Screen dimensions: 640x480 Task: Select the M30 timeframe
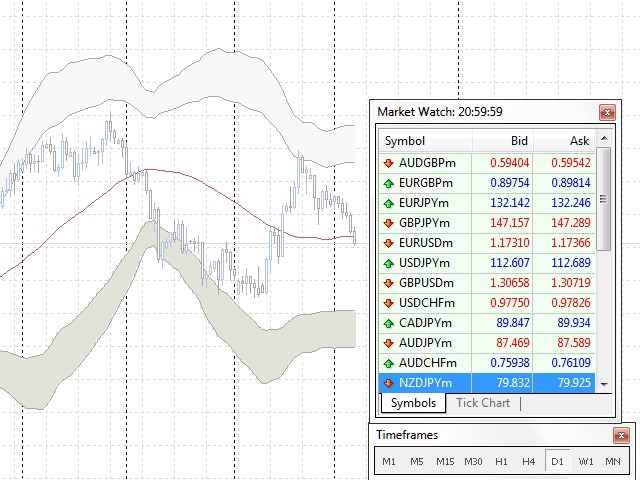pos(473,462)
